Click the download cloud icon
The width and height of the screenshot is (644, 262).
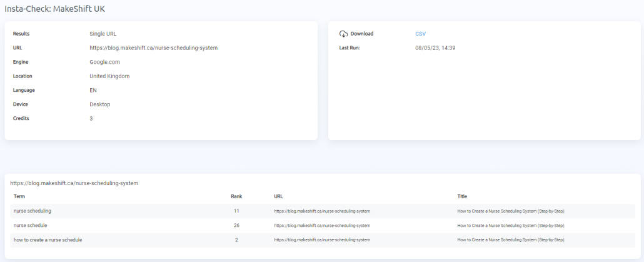tap(343, 34)
